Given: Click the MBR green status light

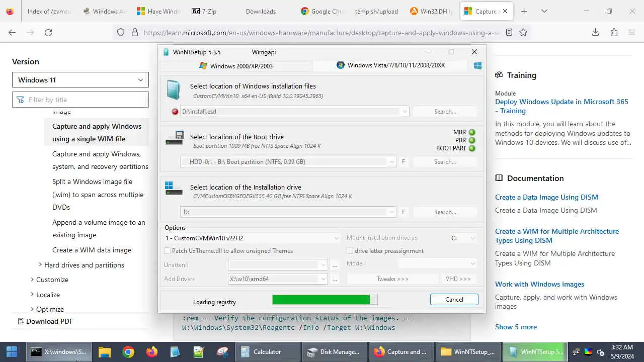Looking at the screenshot, I should (472, 132).
